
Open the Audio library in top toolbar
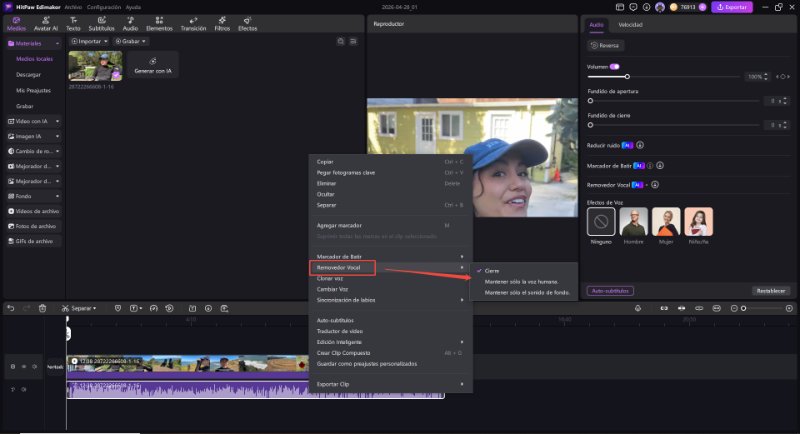tap(130, 23)
